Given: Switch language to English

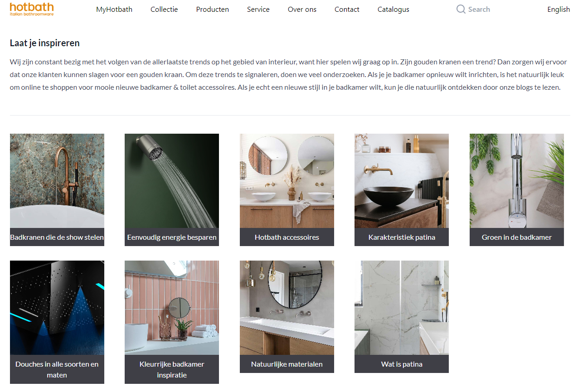Looking at the screenshot, I should click(x=559, y=9).
